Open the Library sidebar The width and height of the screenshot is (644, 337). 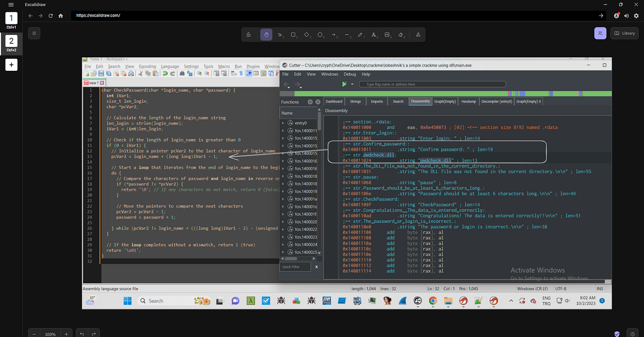[624, 33]
